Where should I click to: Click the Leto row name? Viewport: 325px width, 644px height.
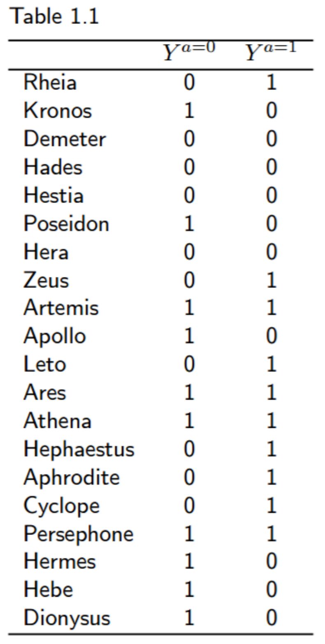click(44, 364)
